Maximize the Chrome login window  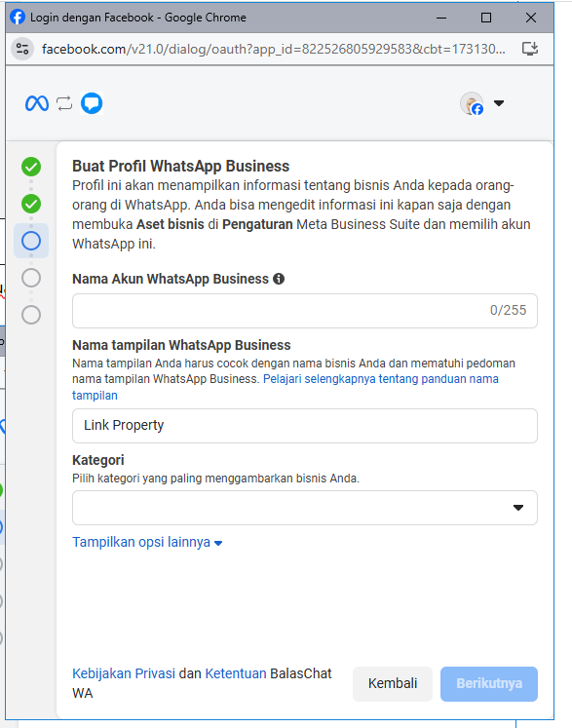(x=486, y=18)
